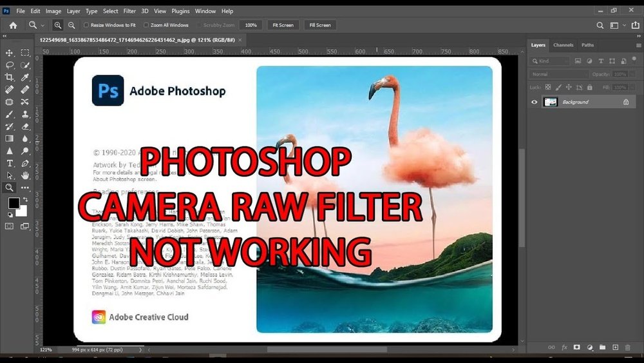Switch to the Paths tab
644x363 pixels.
click(x=587, y=45)
